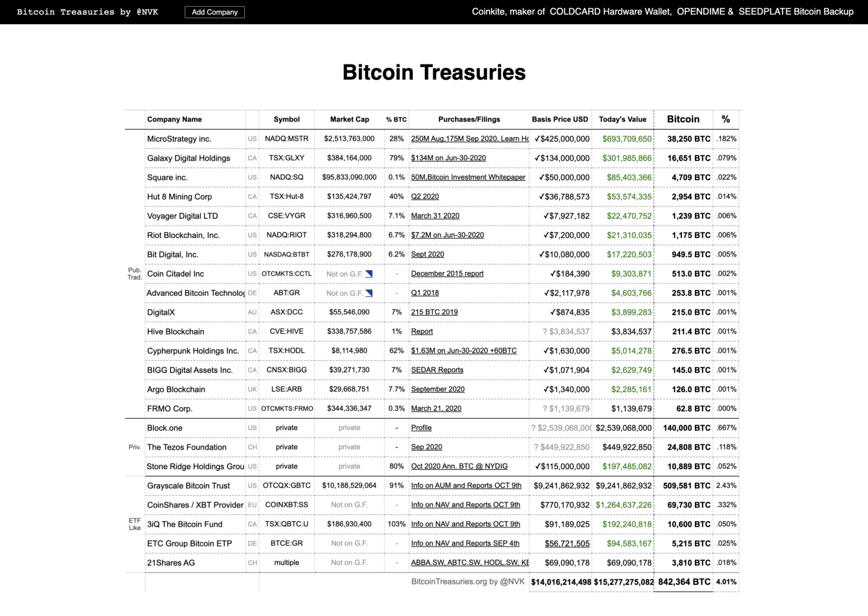Click the Bitcoin column header
The height and width of the screenshot is (616, 868).
(x=683, y=119)
